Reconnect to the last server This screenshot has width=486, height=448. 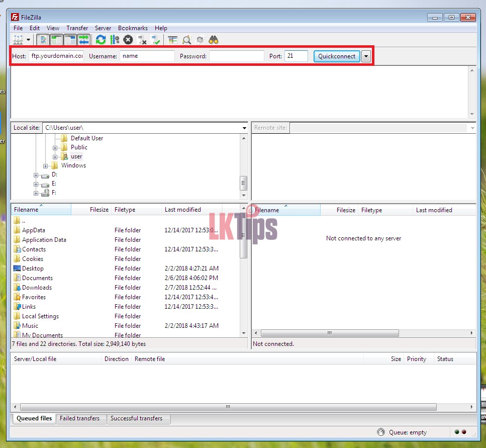pos(156,40)
